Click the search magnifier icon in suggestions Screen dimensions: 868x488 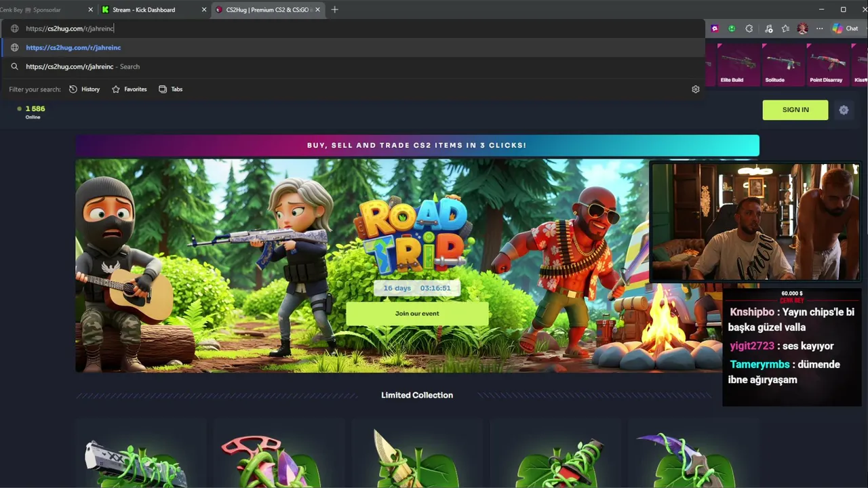pos(14,66)
